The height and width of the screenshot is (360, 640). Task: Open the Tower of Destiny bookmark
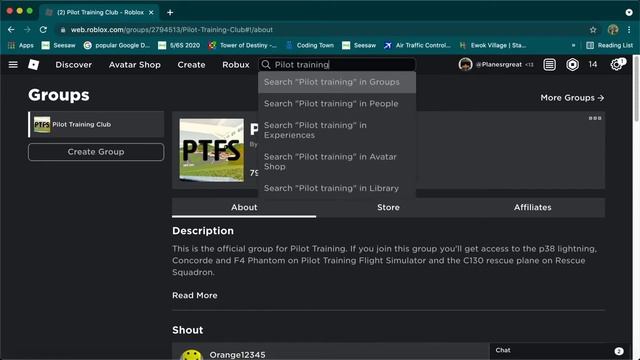point(242,45)
